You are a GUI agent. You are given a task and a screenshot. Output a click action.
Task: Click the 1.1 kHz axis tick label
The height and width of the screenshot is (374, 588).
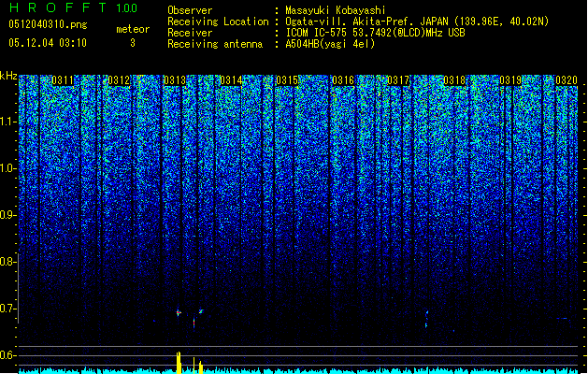[7, 122]
